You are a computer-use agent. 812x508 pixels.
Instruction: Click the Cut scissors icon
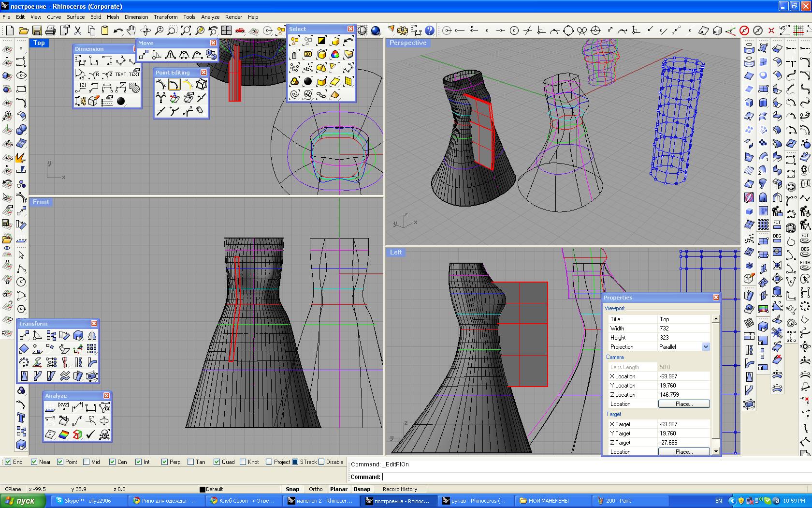(x=77, y=30)
